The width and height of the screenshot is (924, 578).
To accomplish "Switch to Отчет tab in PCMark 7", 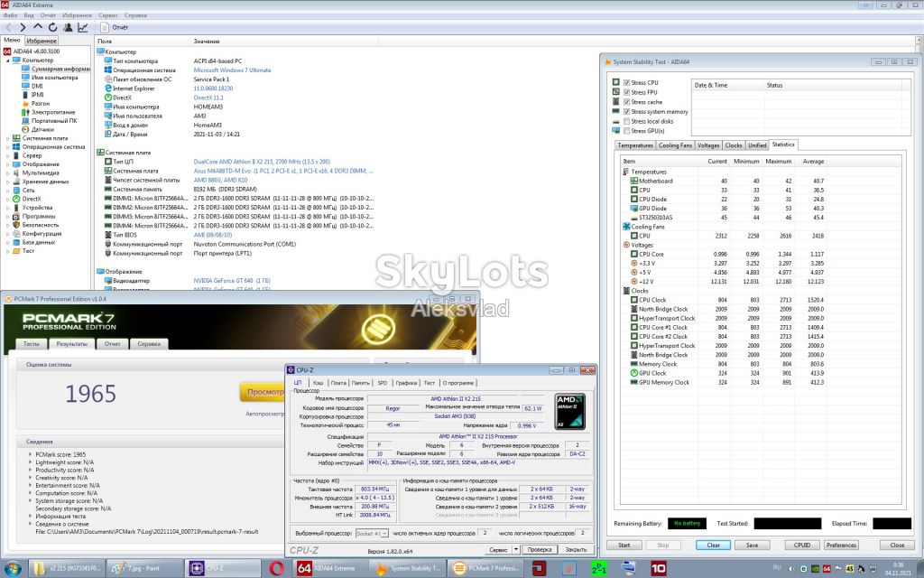I will pyautogui.click(x=113, y=344).
